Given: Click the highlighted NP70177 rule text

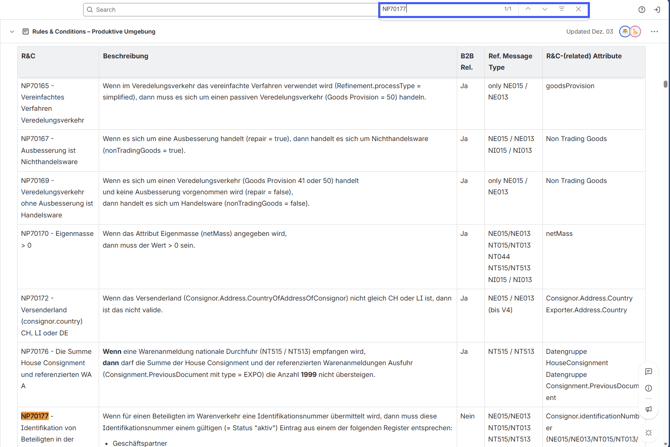Looking at the screenshot, I should (x=35, y=416).
